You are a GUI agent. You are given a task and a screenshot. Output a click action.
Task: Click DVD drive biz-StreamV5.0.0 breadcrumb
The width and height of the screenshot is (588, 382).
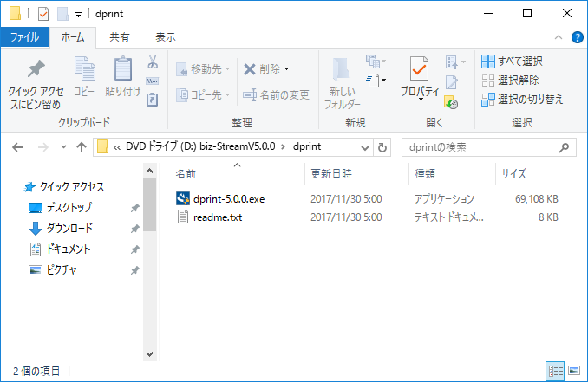click(200, 146)
